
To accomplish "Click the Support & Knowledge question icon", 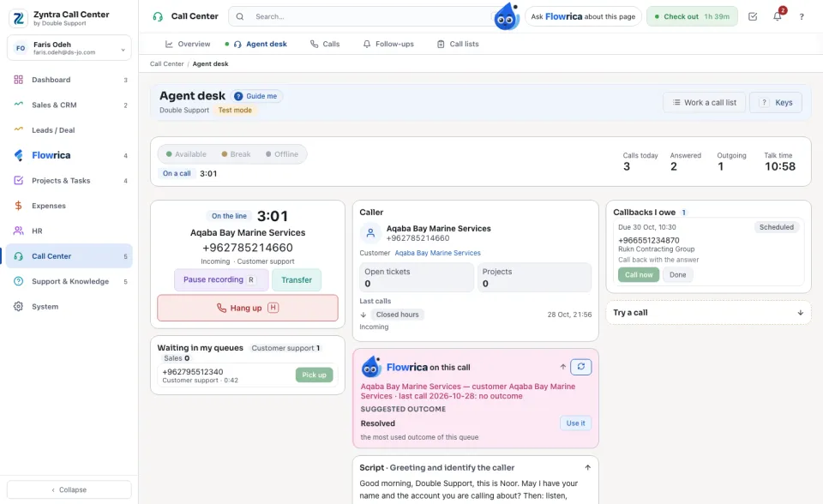I will 18,281.
